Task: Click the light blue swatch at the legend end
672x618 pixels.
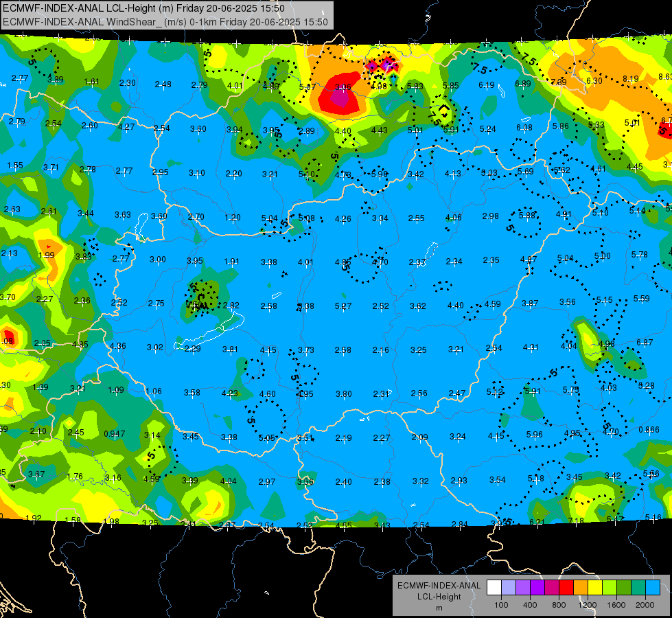Action: (653, 587)
